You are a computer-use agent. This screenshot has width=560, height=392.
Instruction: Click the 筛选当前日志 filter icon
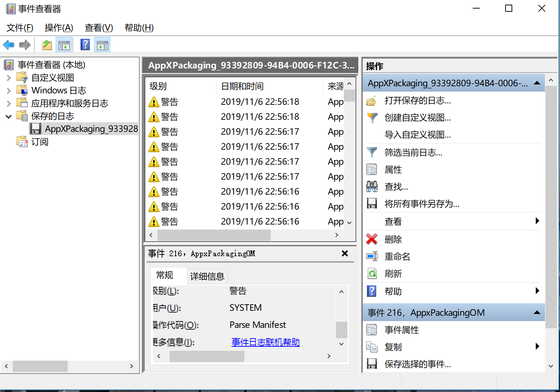(x=372, y=153)
